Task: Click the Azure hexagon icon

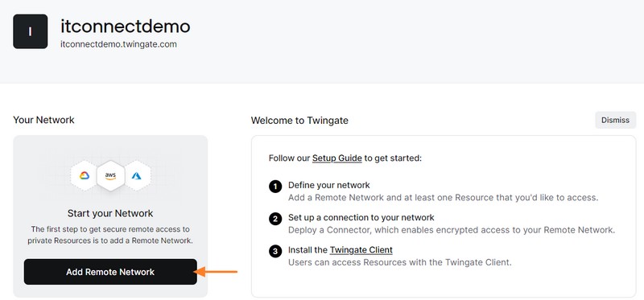Action: pos(137,175)
